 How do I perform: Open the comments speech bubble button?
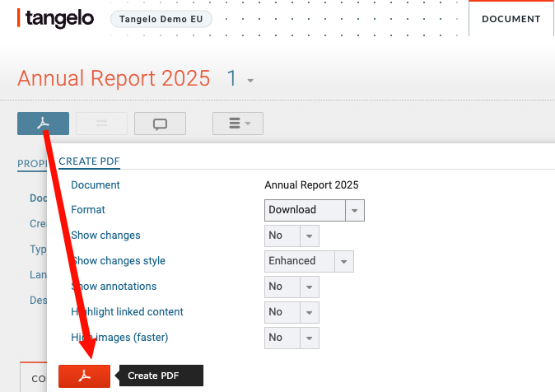pyautogui.click(x=160, y=124)
